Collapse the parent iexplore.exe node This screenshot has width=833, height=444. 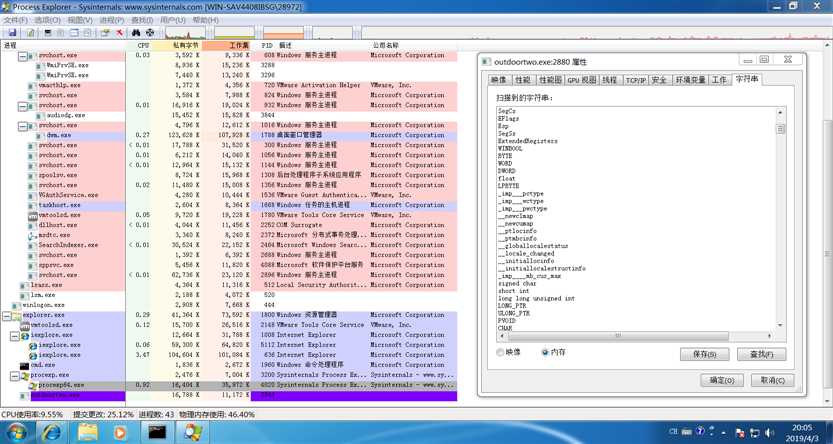[x=15, y=335]
